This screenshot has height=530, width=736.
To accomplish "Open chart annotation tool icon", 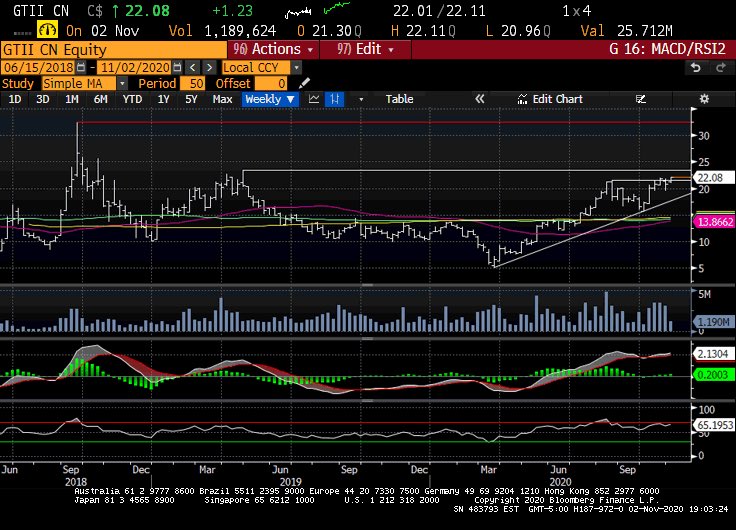I will pos(641,99).
